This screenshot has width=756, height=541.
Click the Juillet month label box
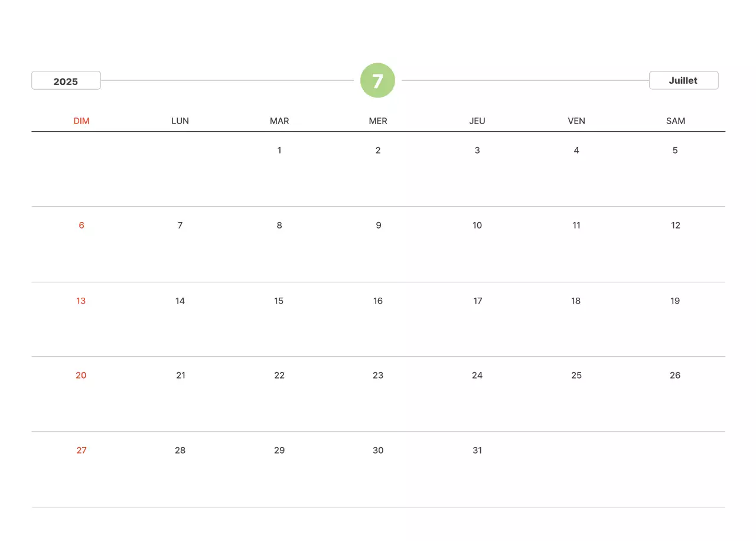point(683,80)
